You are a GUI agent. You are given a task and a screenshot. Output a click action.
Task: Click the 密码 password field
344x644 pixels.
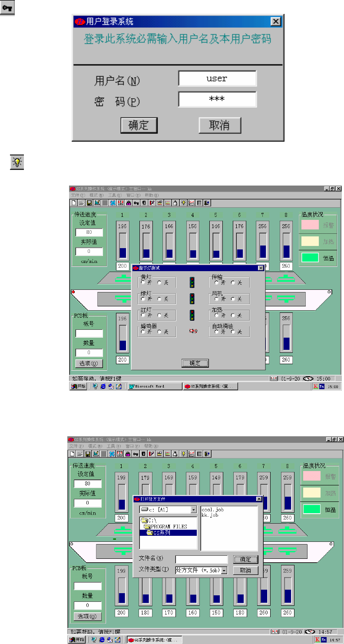(x=217, y=99)
